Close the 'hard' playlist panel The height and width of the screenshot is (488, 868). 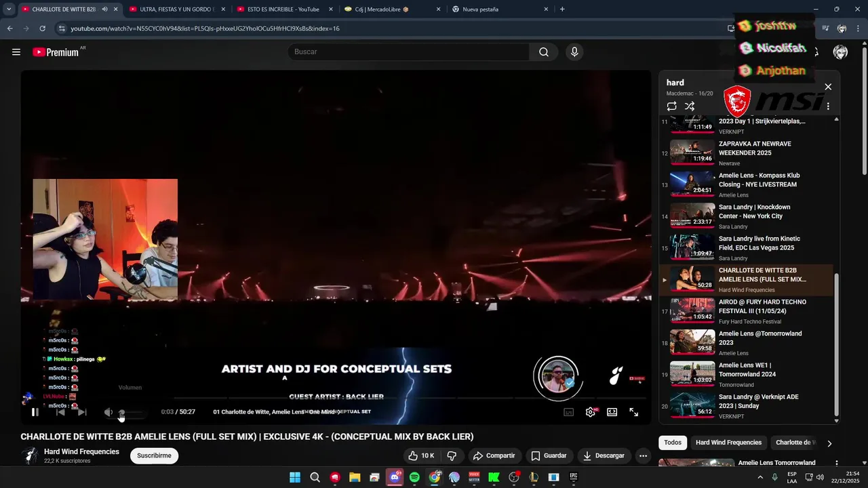pos(828,87)
